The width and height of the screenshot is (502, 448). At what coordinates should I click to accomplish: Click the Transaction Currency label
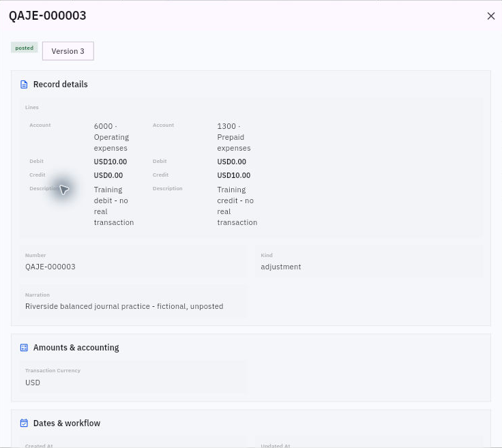pos(53,370)
